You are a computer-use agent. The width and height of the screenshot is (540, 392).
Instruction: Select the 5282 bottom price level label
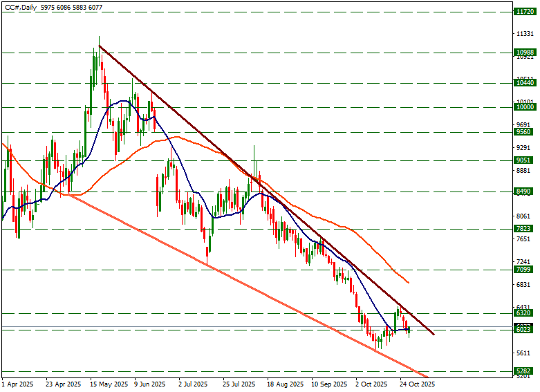click(x=524, y=371)
